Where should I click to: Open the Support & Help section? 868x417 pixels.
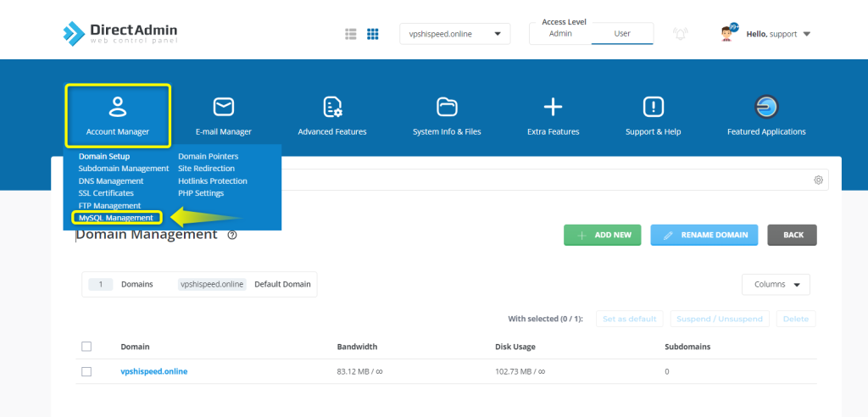(654, 116)
